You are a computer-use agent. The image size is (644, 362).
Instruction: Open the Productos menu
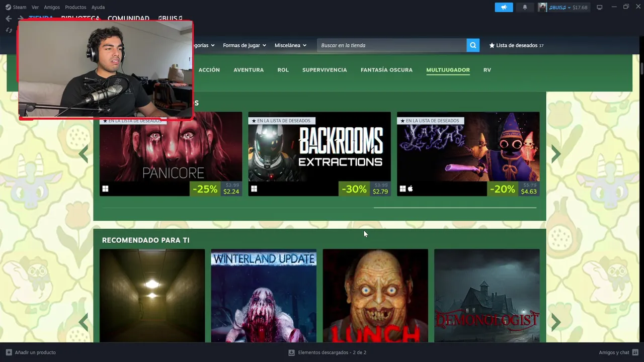75,7
